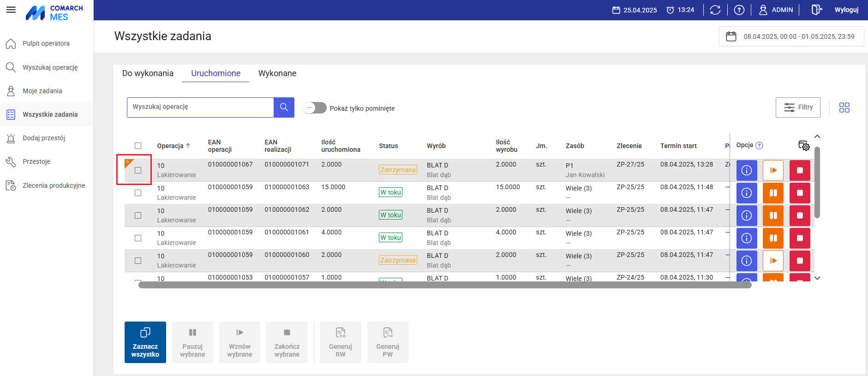The height and width of the screenshot is (376, 868).
Task: Open the Filtry button
Action: click(x=797, y=107)
